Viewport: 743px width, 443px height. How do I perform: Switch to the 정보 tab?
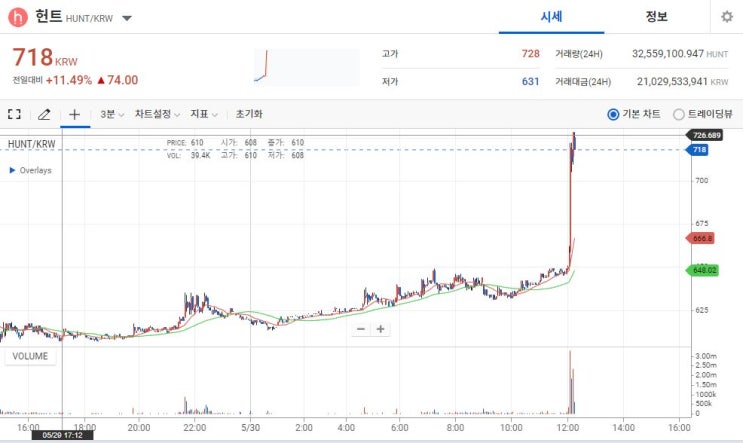point(656,17)
